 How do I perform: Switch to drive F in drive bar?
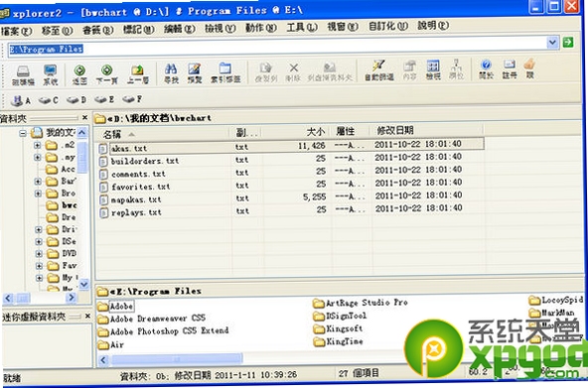pos(132,99)
